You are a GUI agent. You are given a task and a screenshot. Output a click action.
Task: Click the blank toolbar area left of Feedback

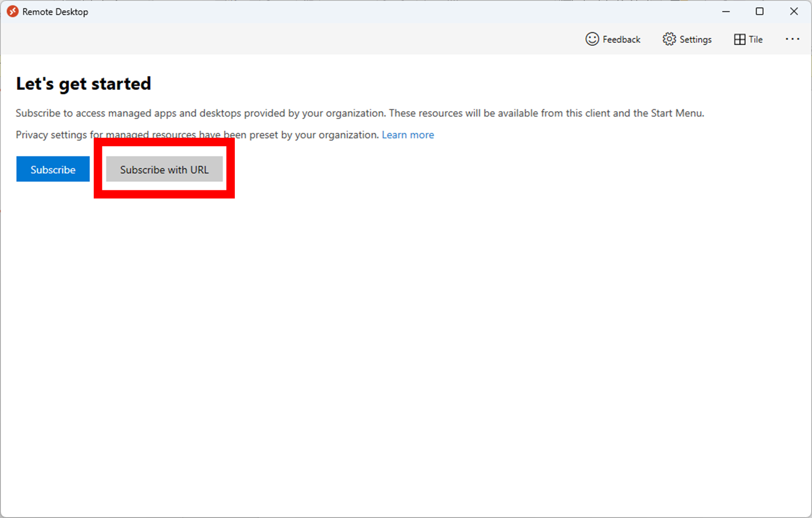(287, 39)
